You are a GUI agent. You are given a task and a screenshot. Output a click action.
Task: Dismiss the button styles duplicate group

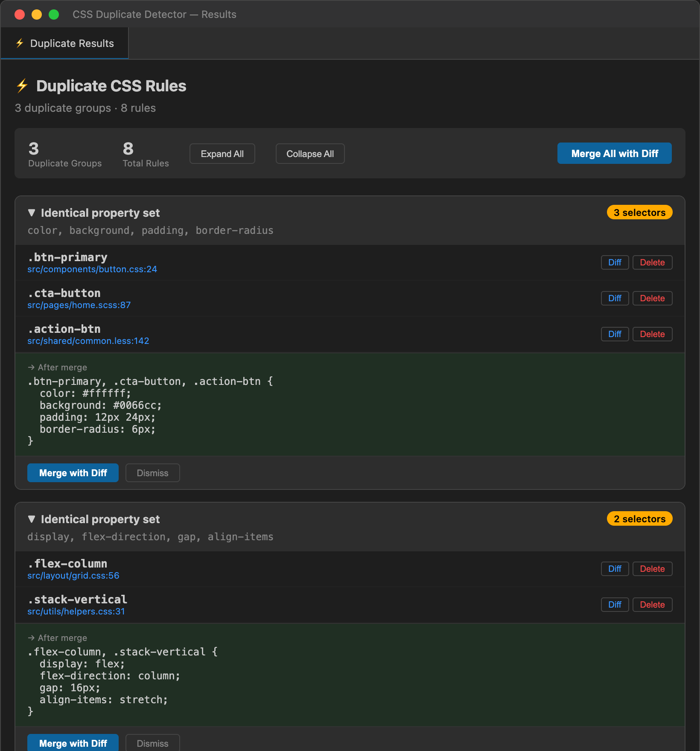pos(153,473)
